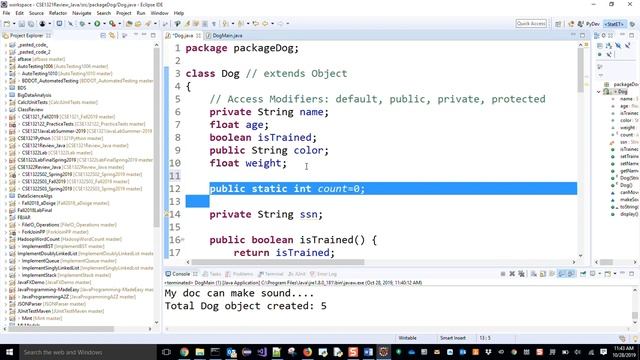Click on 'private String ssn;' code line
640x360 pixels.
[266, 214]
